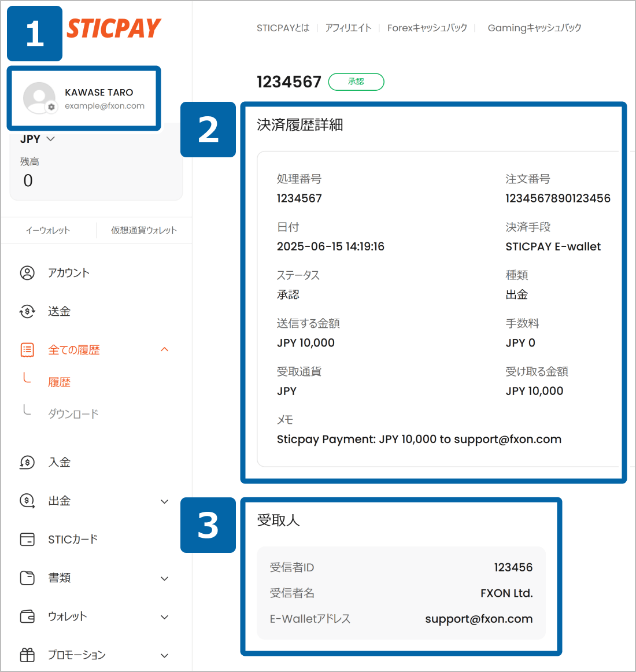Select the 履歴 submenu item

[59, 382]
